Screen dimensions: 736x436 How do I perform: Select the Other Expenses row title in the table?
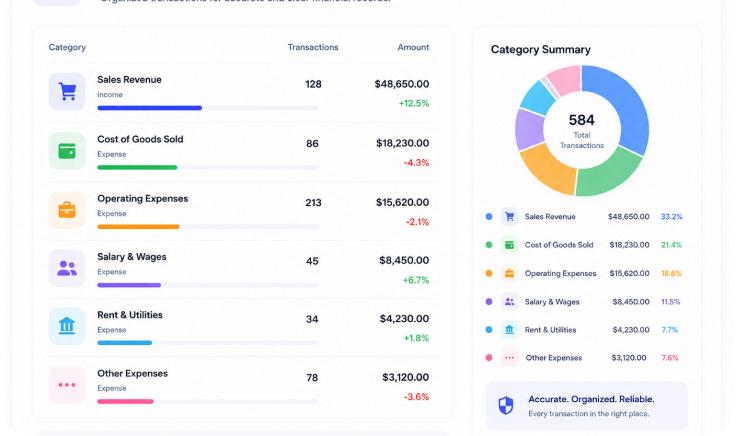132,374
